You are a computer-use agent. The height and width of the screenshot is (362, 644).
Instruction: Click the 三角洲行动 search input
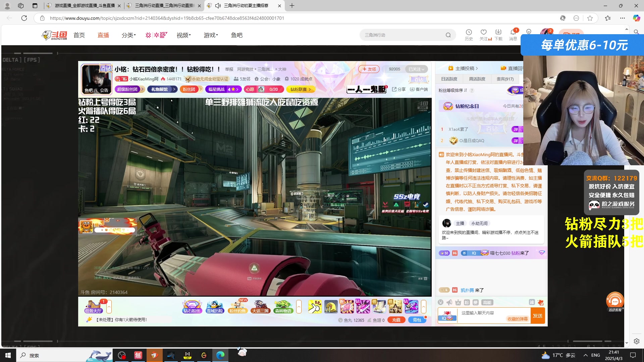pyautogui.click(x=402, y=35)
